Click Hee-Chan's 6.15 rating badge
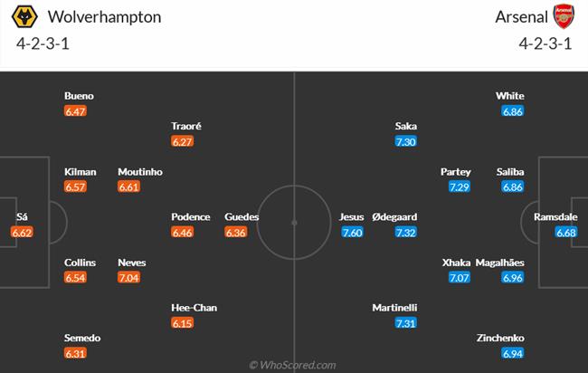 click(183, 323)
